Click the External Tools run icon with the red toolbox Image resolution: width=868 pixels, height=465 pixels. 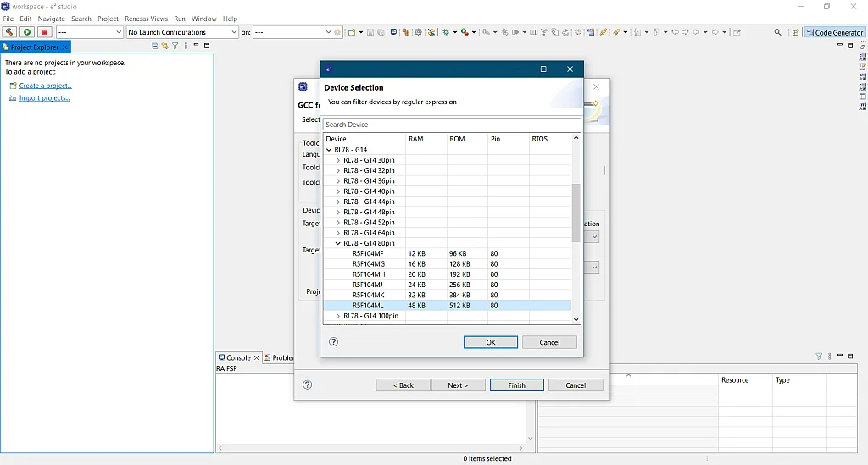(465, 32)
